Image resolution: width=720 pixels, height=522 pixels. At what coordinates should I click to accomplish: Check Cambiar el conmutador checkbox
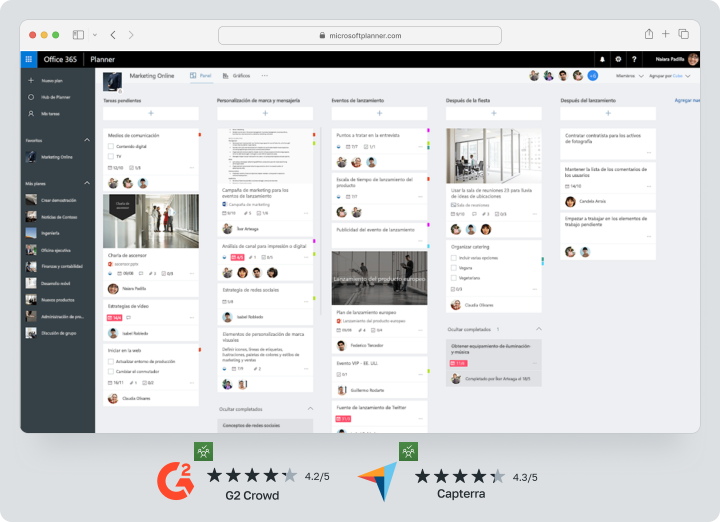pyautogui.click(x=111, y=372)
